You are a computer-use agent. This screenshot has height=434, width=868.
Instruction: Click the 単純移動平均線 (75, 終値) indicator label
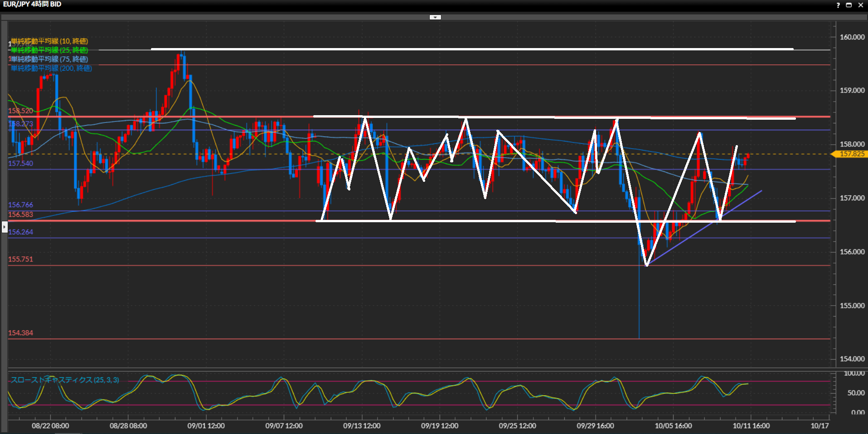click(49, 59)
